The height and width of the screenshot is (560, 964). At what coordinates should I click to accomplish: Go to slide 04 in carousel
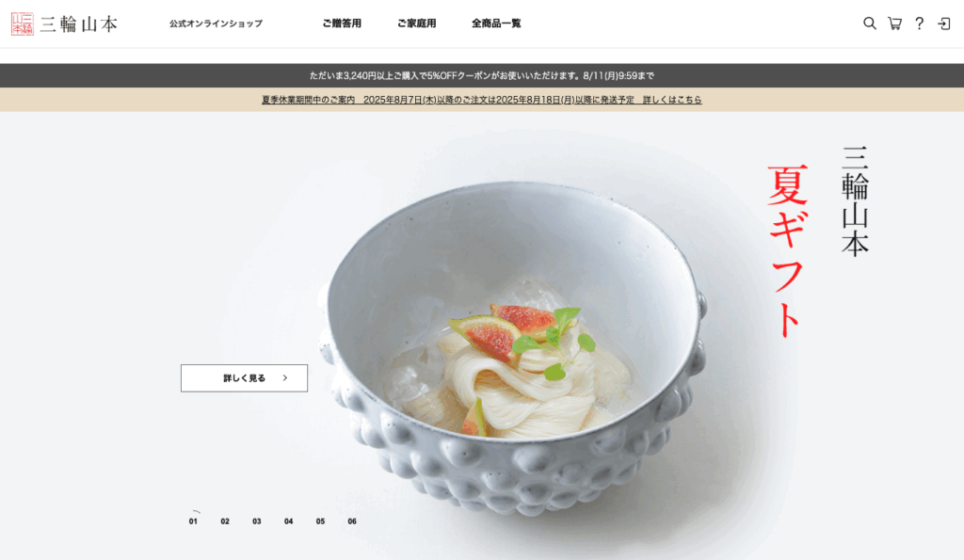[x=288, y=520]
